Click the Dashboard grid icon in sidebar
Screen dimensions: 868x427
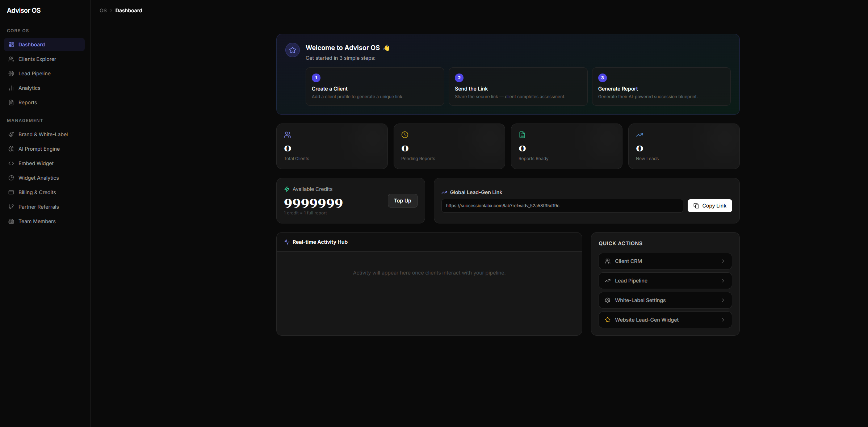pos(11,45)
